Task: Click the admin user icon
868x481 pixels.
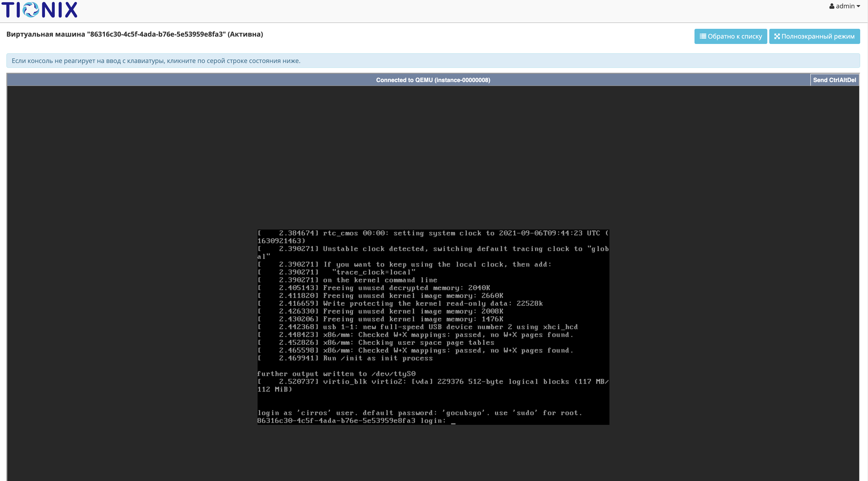Action: click(832, 6)
